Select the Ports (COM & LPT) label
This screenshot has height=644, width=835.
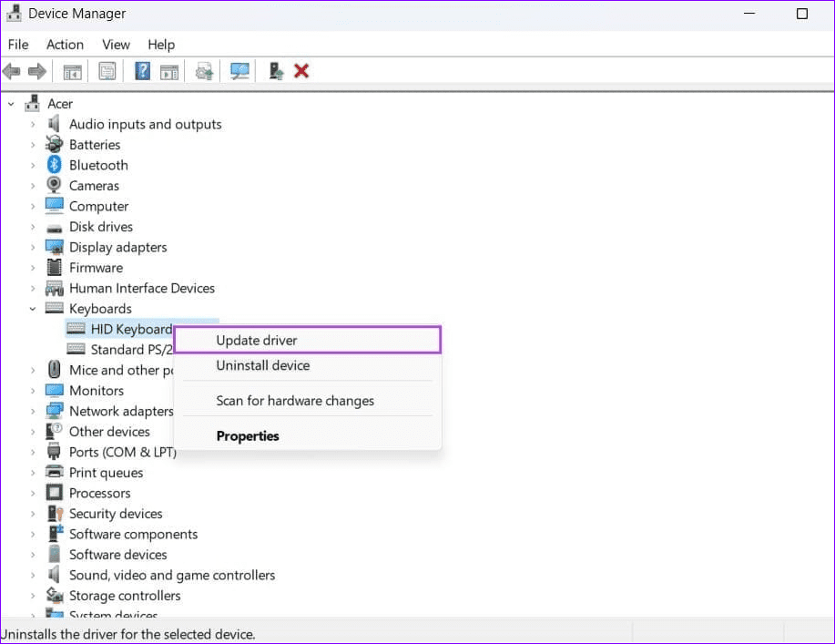coord(123,452)
